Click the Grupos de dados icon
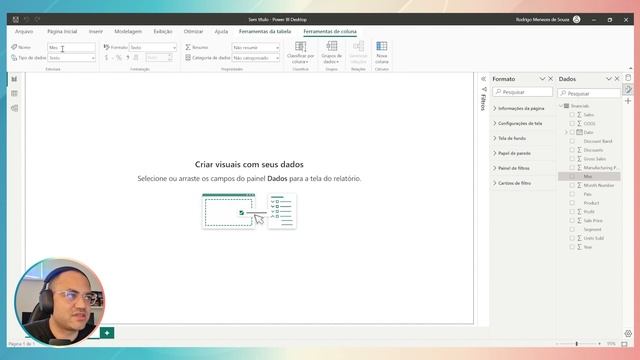 point(331,46)
